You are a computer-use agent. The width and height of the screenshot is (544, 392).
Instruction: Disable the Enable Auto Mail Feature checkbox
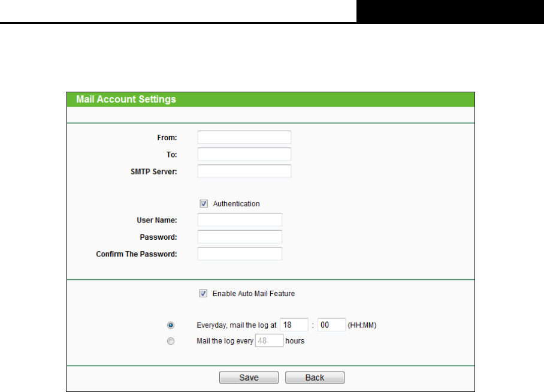tap(203, 293)
